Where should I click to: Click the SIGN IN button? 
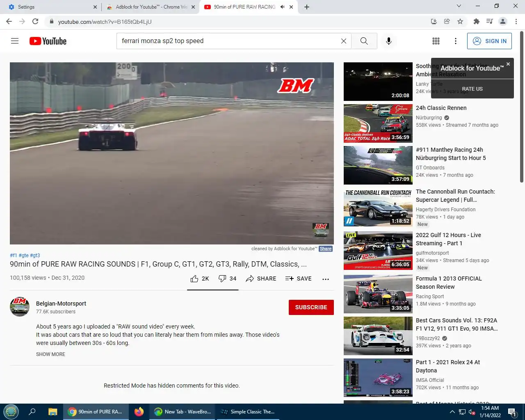point(489,41)
